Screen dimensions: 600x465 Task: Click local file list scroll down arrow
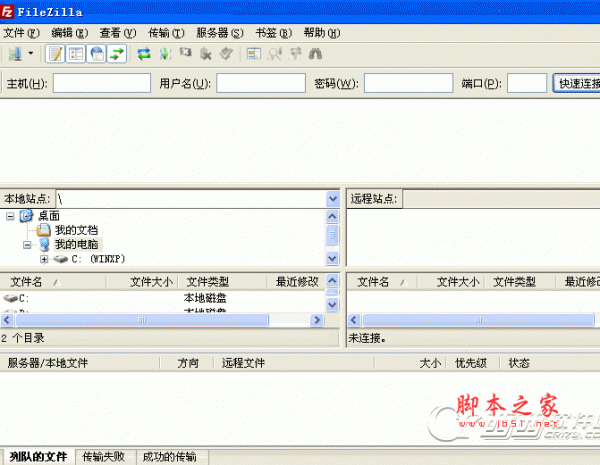point(332,305)
